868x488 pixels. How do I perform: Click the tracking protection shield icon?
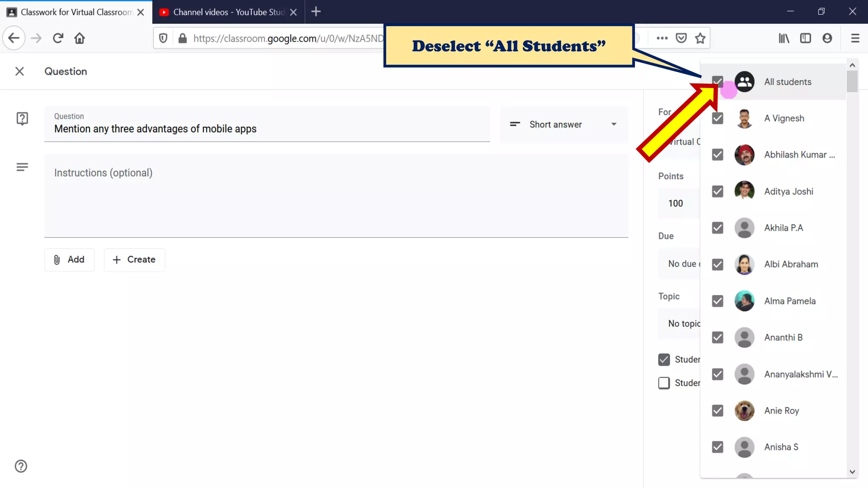point(163,38)
